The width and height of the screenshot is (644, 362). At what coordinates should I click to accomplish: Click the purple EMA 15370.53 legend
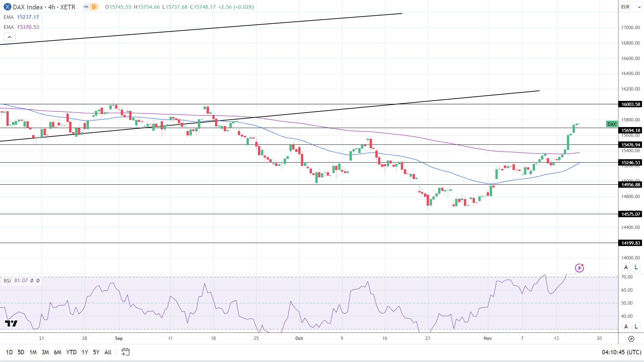point(21,27)
